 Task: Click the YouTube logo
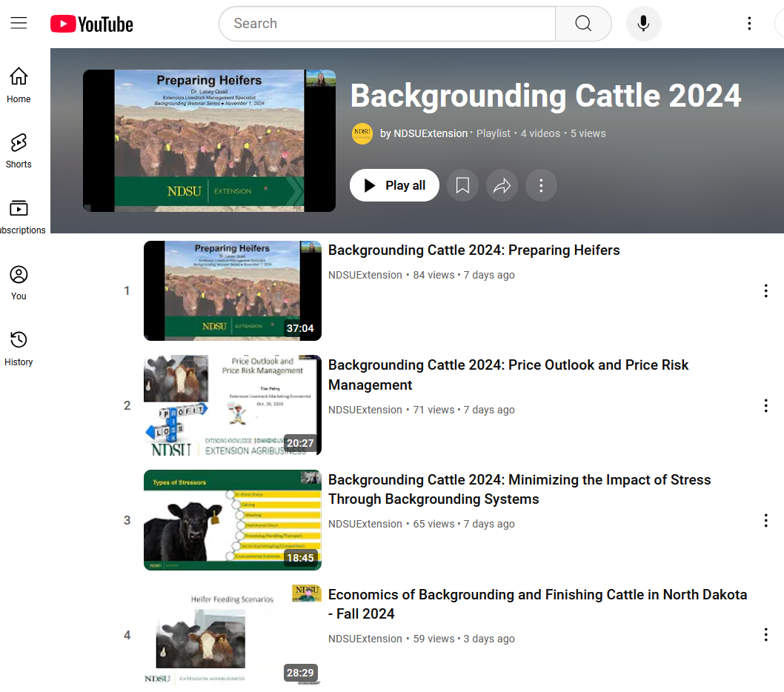[x=92, y=24]
